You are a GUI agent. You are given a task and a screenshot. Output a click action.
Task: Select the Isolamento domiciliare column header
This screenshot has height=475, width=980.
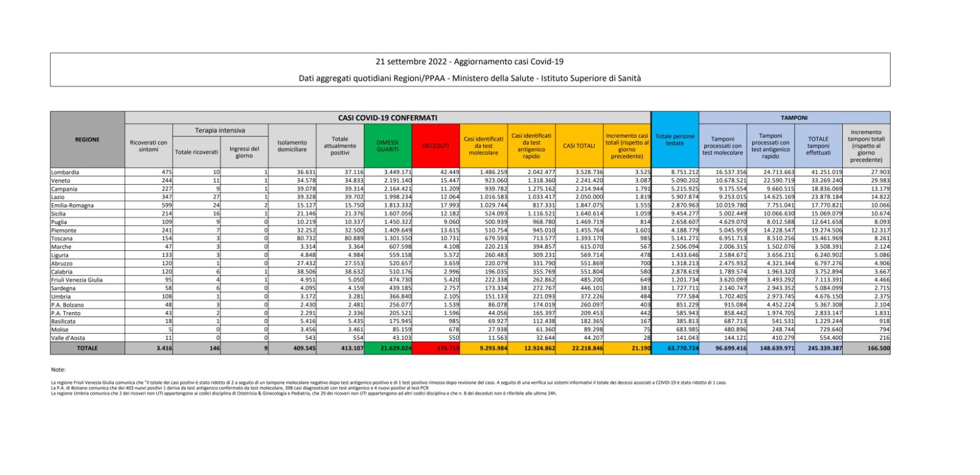coord(292,146)
